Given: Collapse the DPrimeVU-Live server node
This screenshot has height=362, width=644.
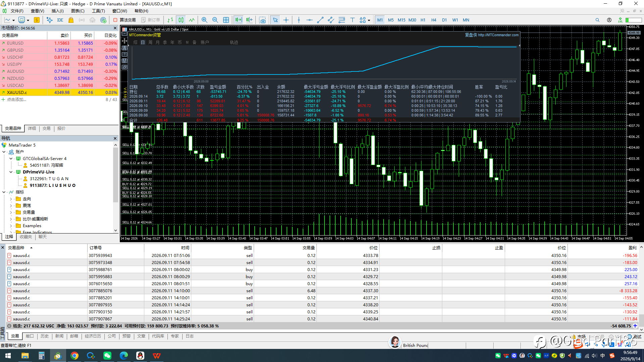Looking at the screenshot, I should point(11,172).
